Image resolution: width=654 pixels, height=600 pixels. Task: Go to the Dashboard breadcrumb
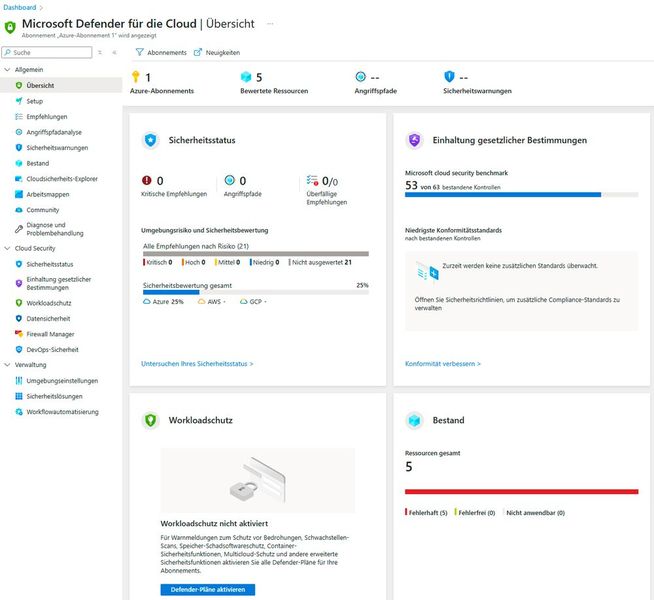[20, 8]
